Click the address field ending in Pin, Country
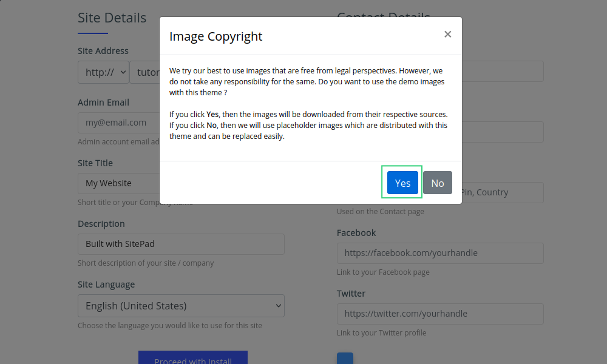Image resolution: width=607 pixels, height=364 pixels. coord(502,192)
